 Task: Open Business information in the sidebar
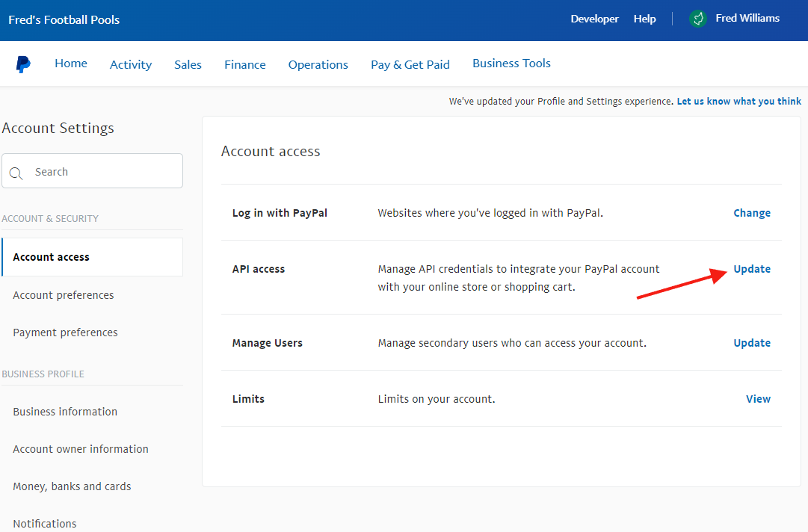pyautogui.click(x=65, y=412)
